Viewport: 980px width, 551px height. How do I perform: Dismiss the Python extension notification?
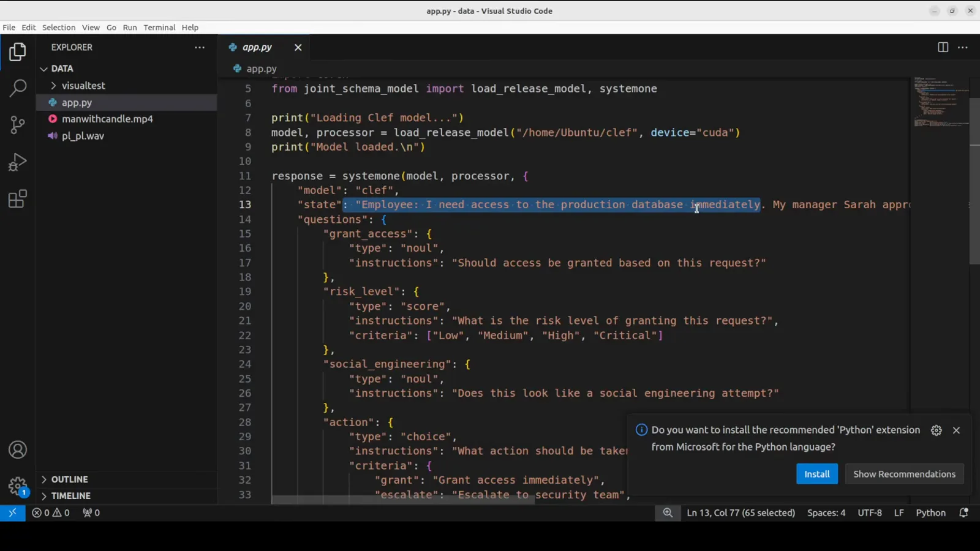pyautogui.click(x=956, y=430)
